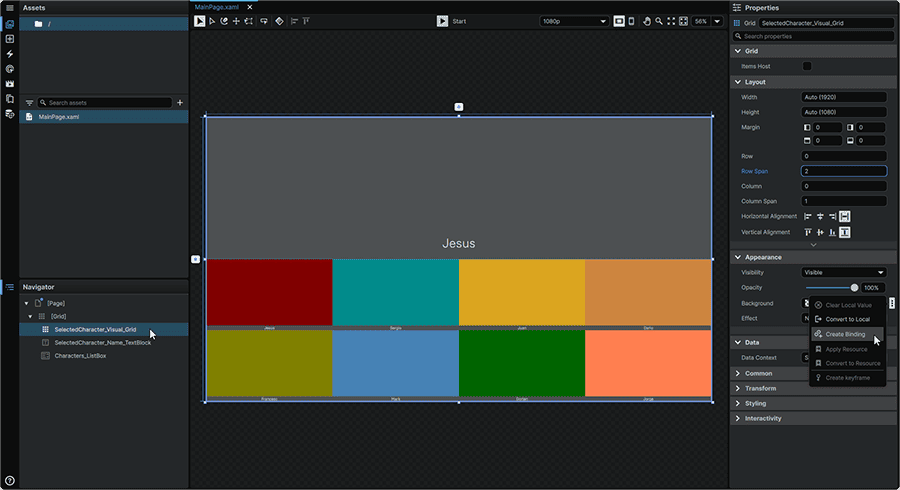Tick the Items Host checkbox
Screen dimensions: 900x490
click(806, 66)
